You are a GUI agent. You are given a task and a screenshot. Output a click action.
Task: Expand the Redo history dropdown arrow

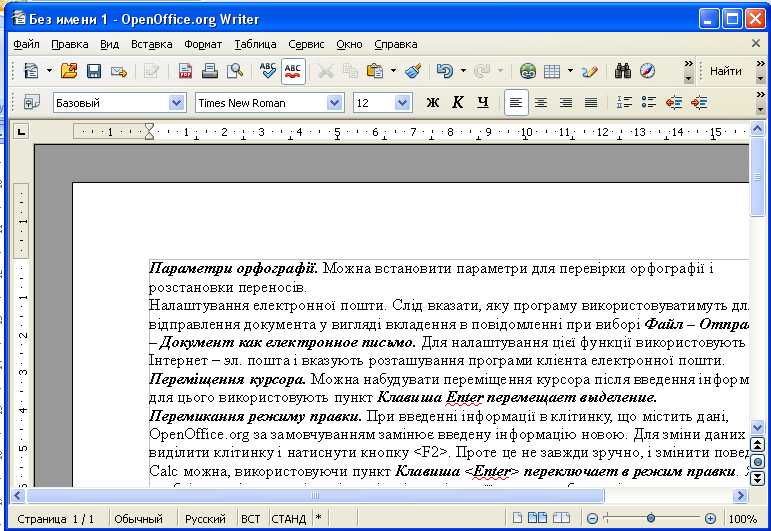pos(501,71)
